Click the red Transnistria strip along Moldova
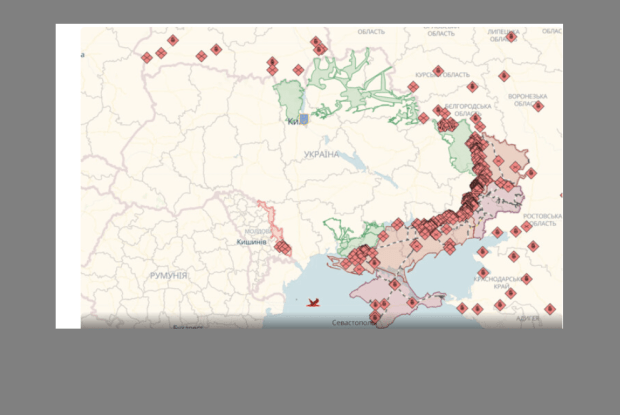The width and height of the screenshot is (620, 415). 267,216
